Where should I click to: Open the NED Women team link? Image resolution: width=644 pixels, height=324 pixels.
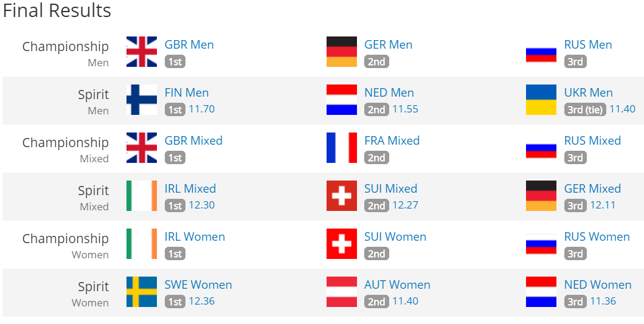tap(598, 284)
